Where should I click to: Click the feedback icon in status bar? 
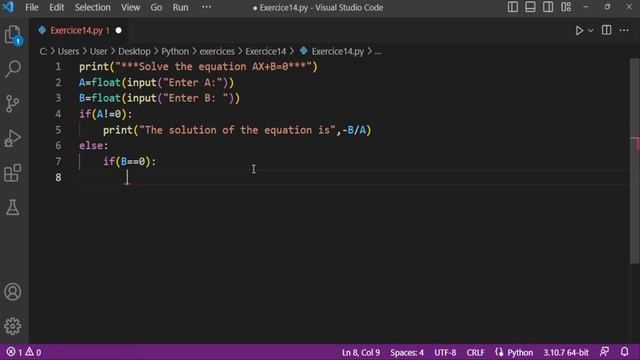pyautogui.click(x=604, y=352)
